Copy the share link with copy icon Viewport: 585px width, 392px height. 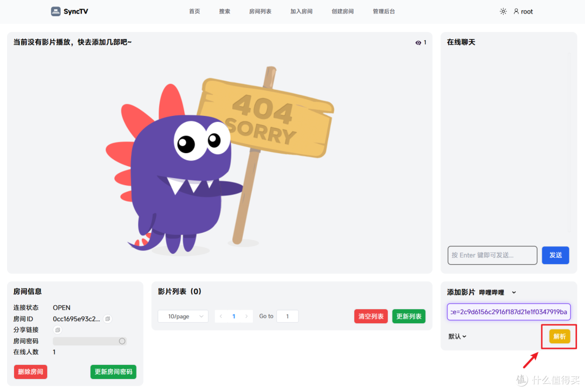tap(57, 330)
